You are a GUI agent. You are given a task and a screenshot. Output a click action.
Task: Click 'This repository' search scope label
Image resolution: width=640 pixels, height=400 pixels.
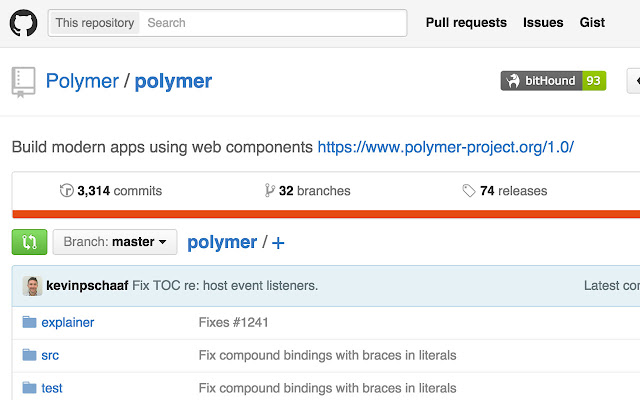click(95, 23)
